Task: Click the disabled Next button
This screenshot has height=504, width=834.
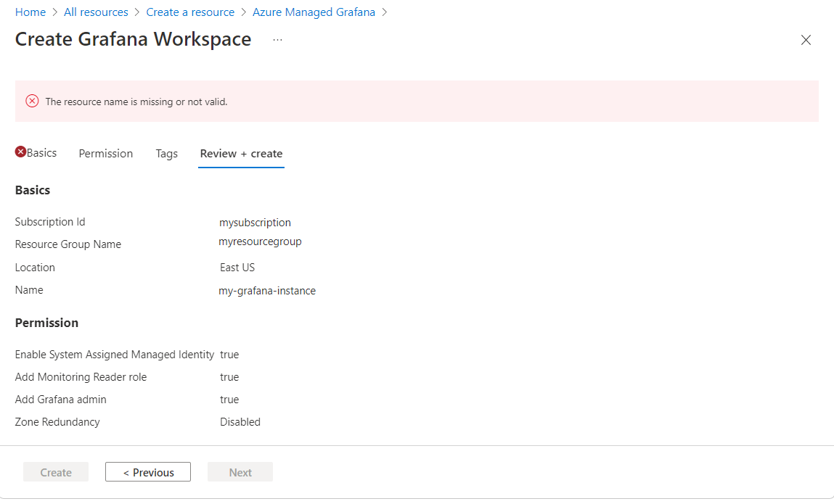Action: tap(240, 471)
